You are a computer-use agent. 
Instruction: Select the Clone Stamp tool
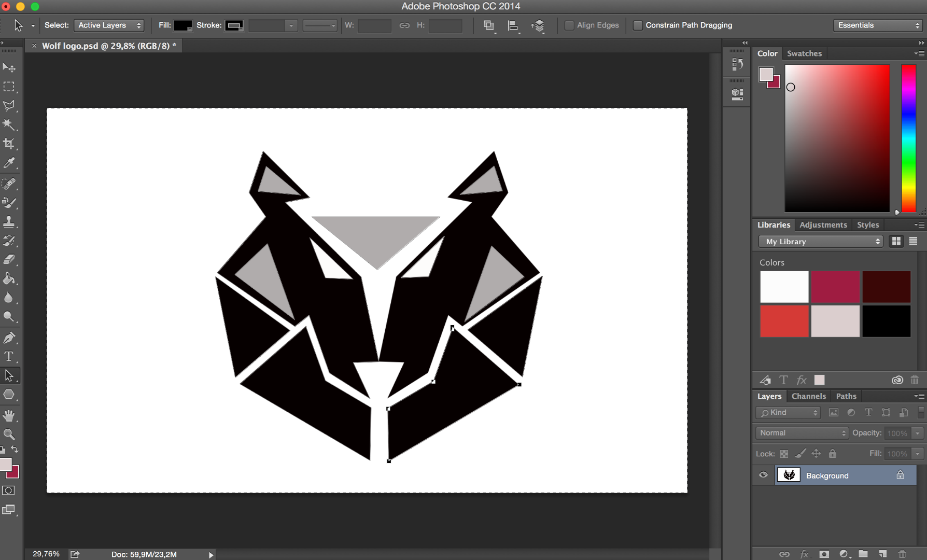coord(9,221)
